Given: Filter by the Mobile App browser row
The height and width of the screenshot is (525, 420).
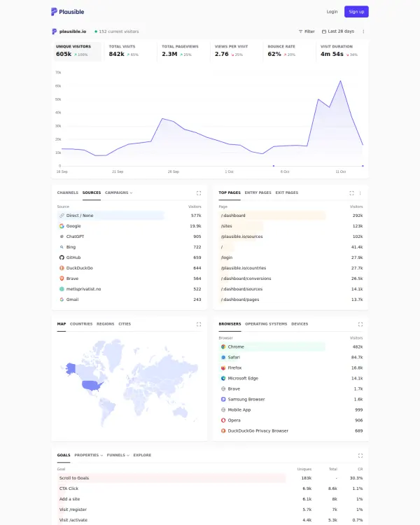Looking at the screenshot, I should [290, 409].
